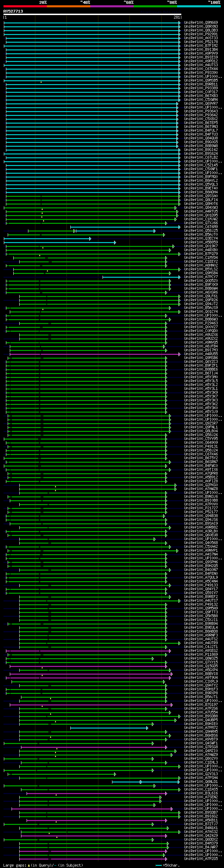The image size is (224, 868).
Task: Click hit label UniRef100_Q7XJ66
Action: click(201, 223)
